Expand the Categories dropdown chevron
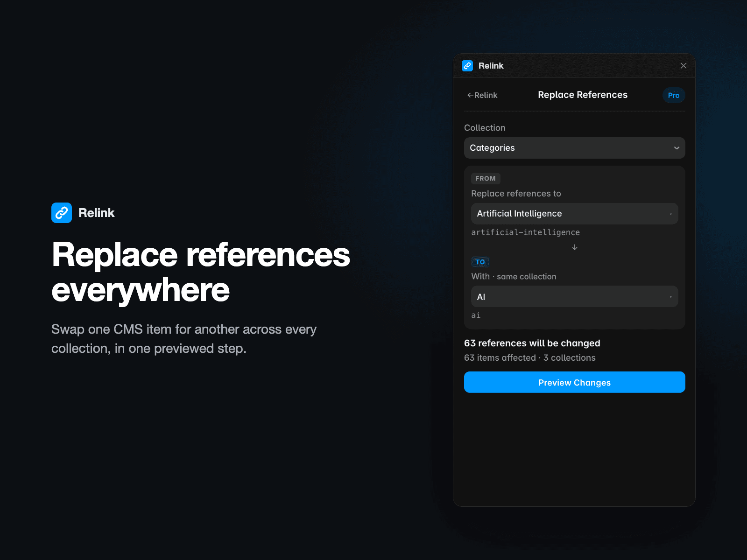Viewport: 747px width, 560px height. click(x=677, y=148)
